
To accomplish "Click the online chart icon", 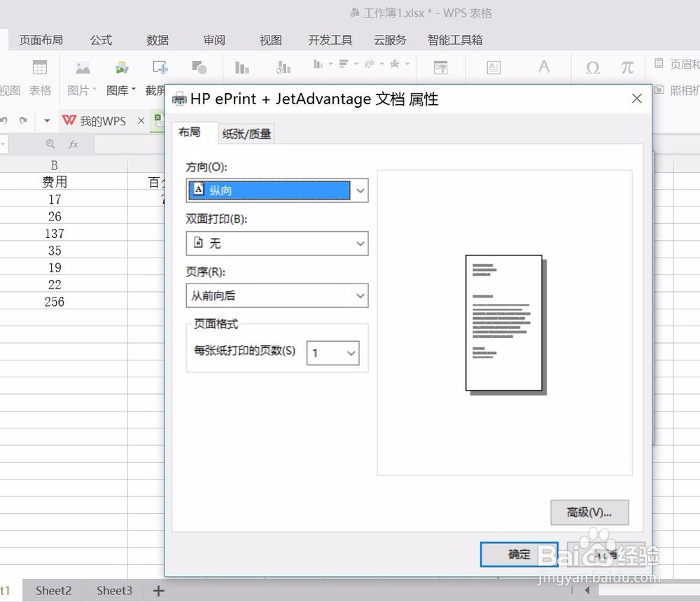I will click(x=283, y=67).
